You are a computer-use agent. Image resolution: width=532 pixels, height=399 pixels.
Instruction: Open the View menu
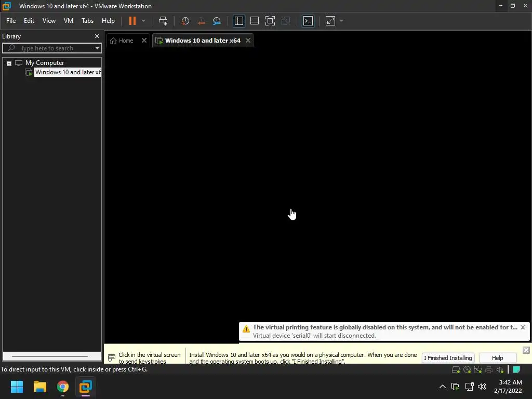[x=49, y=21]
